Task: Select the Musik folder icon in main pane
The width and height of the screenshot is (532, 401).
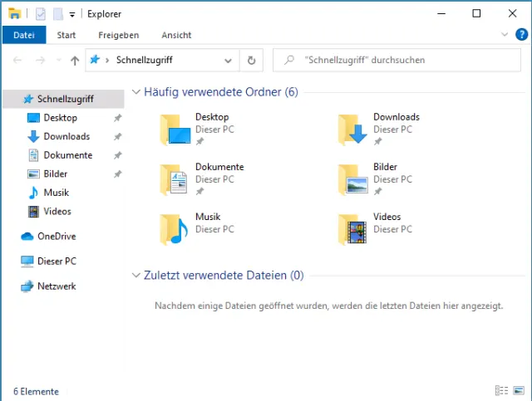Action: click(174, 229)
